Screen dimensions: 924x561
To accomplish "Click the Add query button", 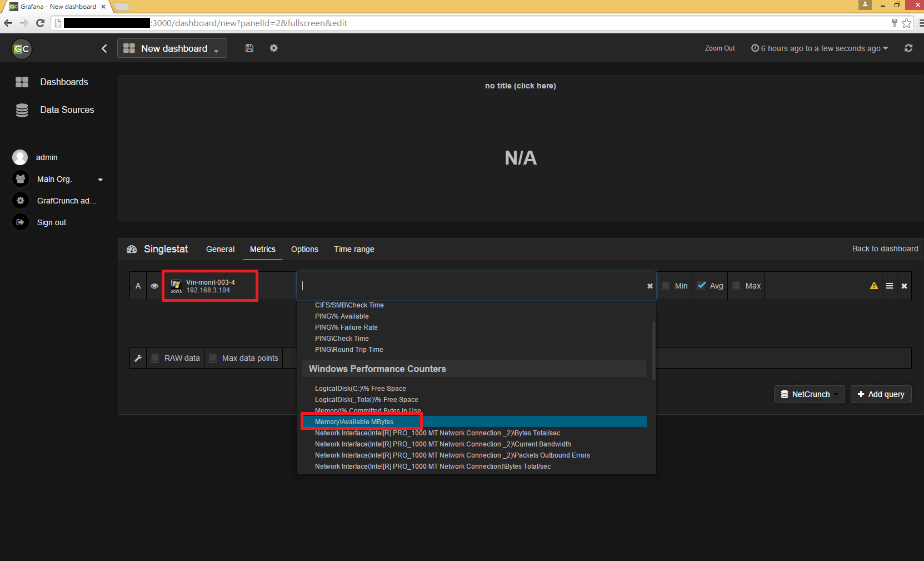I will (881, 394).
